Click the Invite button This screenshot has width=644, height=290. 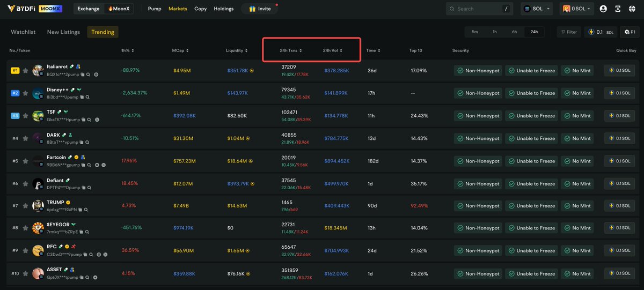260,9
